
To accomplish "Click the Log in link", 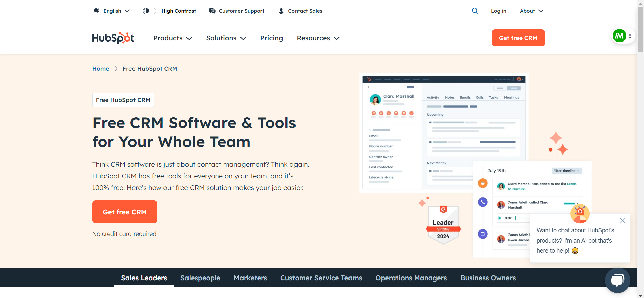I will tap(499, 11).
